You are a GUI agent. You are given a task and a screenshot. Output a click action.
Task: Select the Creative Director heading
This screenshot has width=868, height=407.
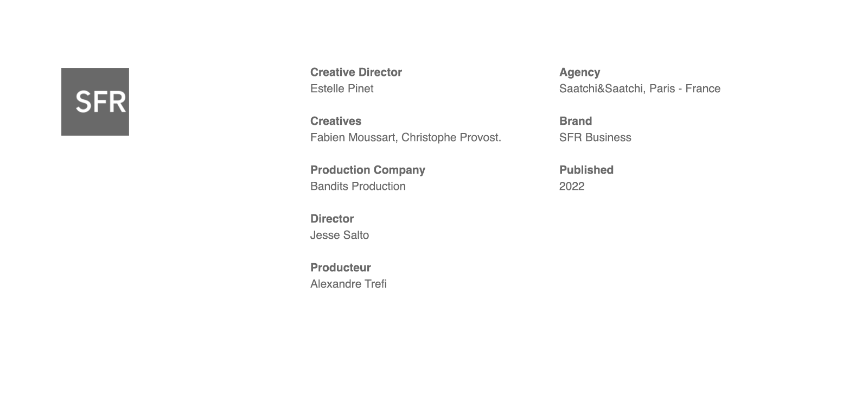(x=356, y=72)
